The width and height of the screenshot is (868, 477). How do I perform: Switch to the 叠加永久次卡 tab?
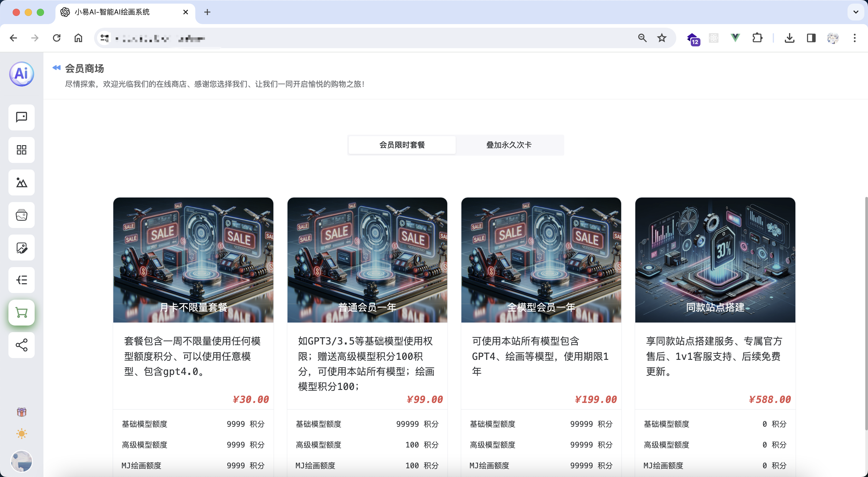coord(509,145)
